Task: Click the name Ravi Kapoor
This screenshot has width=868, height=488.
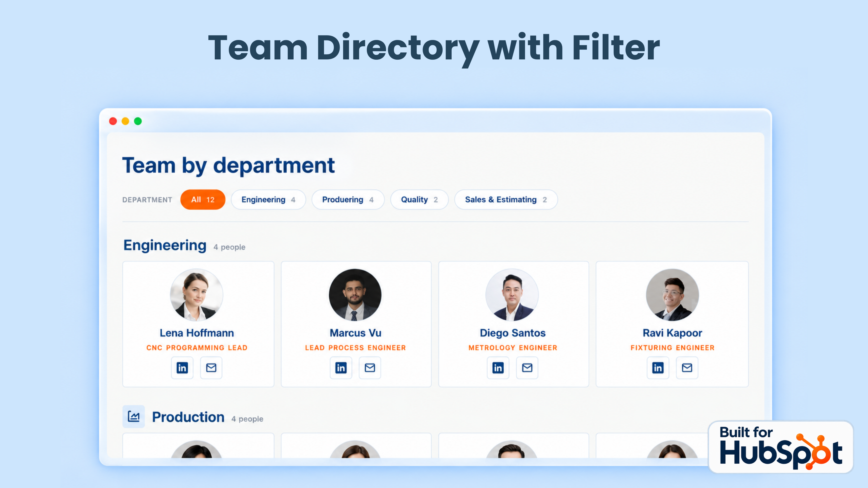Action: 672,333
